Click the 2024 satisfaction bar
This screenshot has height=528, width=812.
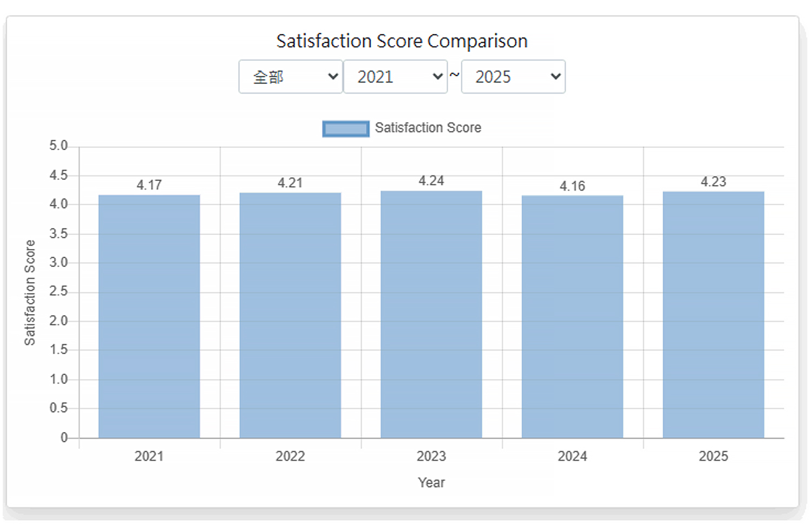point(572,317)
